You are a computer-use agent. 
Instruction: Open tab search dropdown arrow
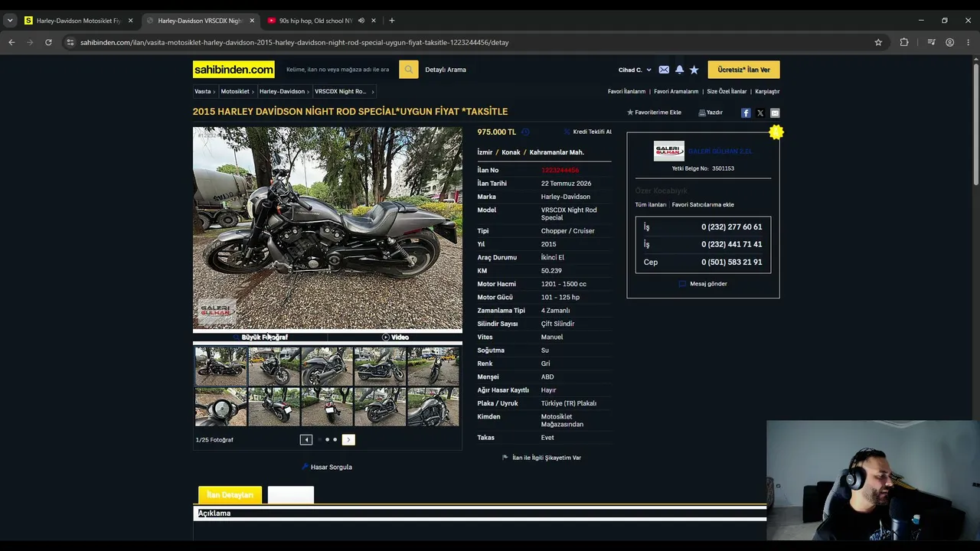pos(10,21)
